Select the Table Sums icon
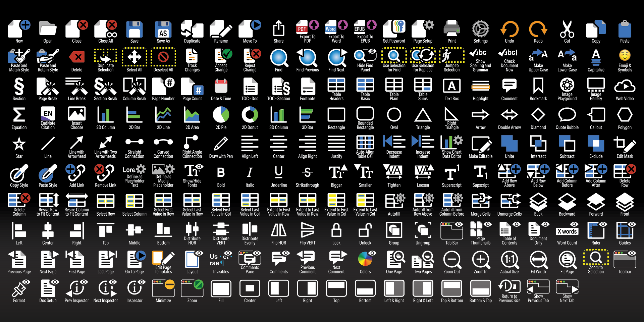The height and width of the screenshot is (322, 644). coord(423,85)
